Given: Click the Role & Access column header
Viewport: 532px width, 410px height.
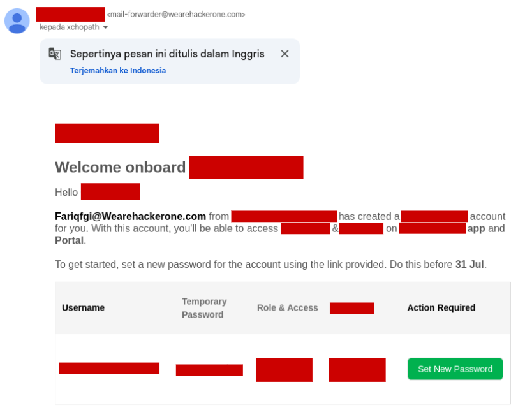Looking at the screenshot, I should coord(287,308).
